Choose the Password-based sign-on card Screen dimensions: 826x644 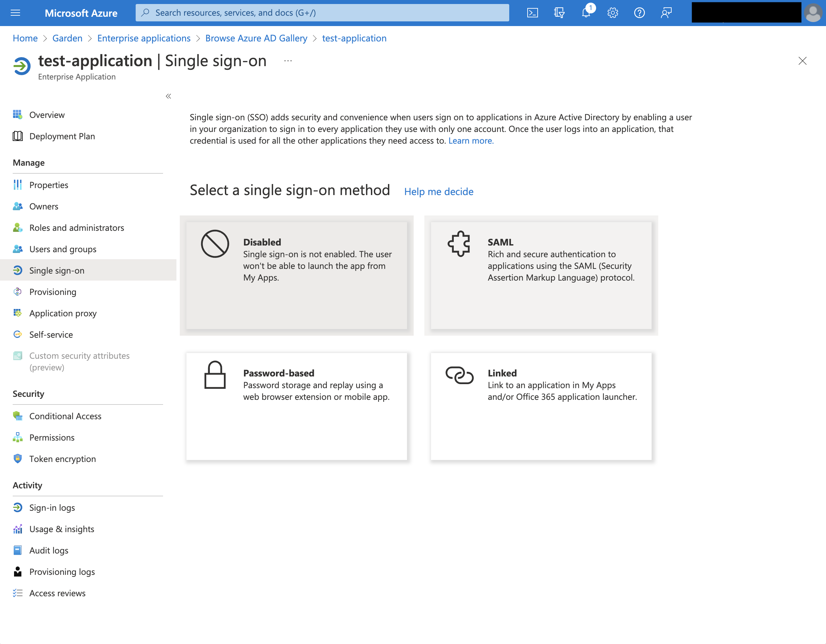[296, 406]
